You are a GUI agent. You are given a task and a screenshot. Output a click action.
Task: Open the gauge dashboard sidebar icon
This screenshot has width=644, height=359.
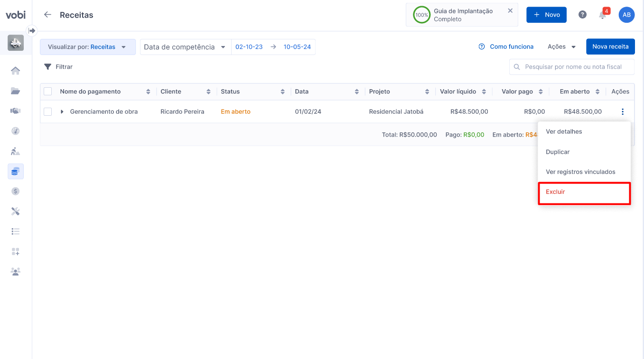[16, 131]
